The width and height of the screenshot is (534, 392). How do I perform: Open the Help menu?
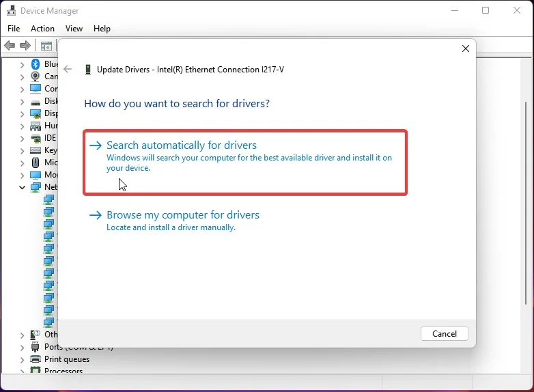point(102,29)
